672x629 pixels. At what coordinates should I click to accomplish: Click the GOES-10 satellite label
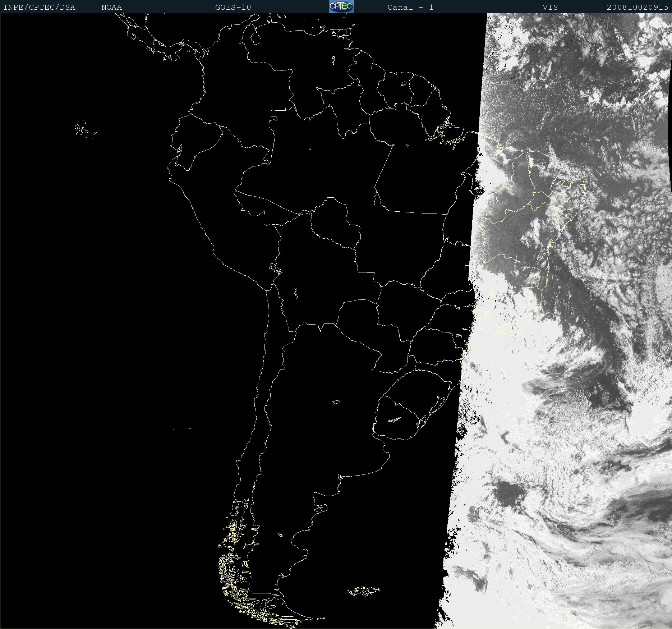[233, 7]
